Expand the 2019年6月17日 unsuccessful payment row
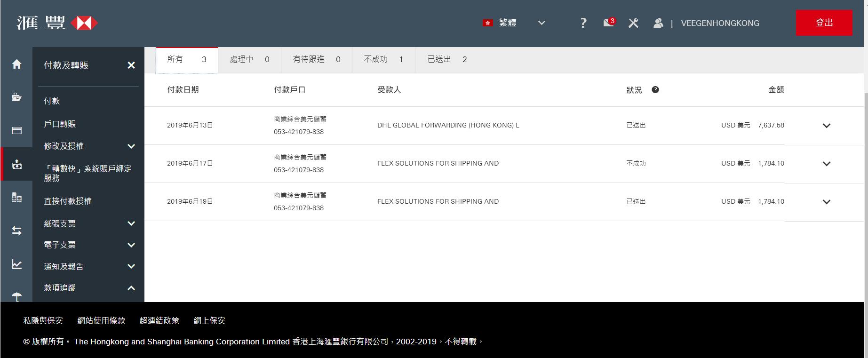The image size is (868, 358). [826, 164]
